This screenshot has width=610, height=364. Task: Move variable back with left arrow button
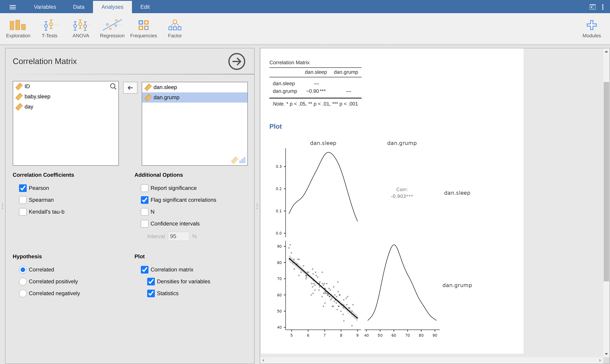(130, 88)
